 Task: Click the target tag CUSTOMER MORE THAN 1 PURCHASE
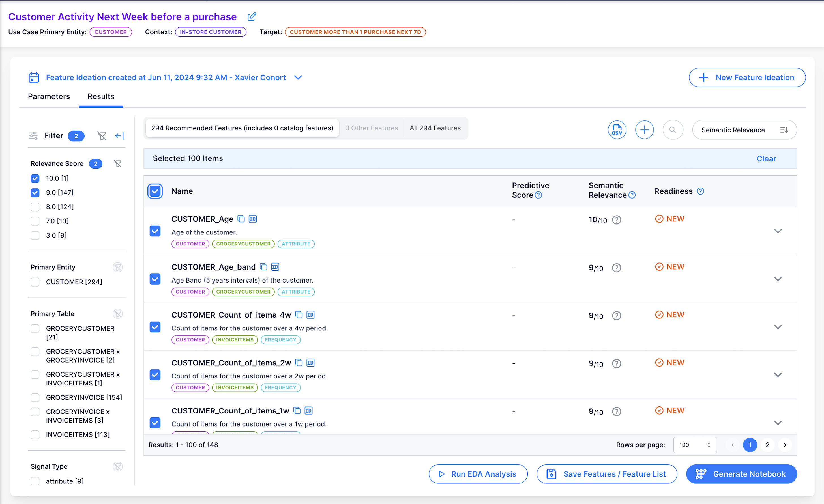tap(355, 32)
